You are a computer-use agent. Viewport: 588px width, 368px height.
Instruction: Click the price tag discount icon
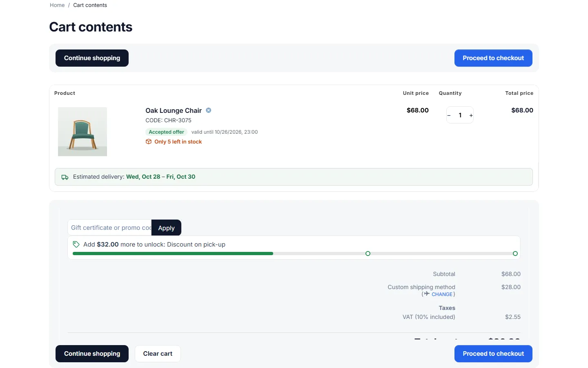(x=76, y=244)
